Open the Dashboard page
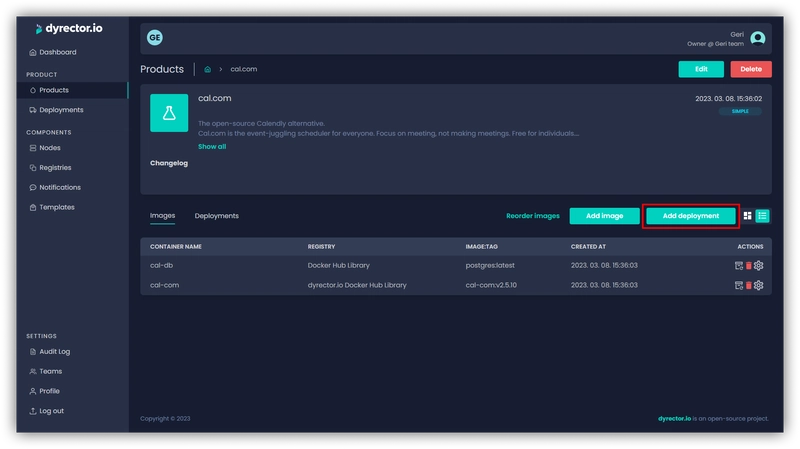The width and height of the screenshot is (800, 449). click(x=53, y=52)
